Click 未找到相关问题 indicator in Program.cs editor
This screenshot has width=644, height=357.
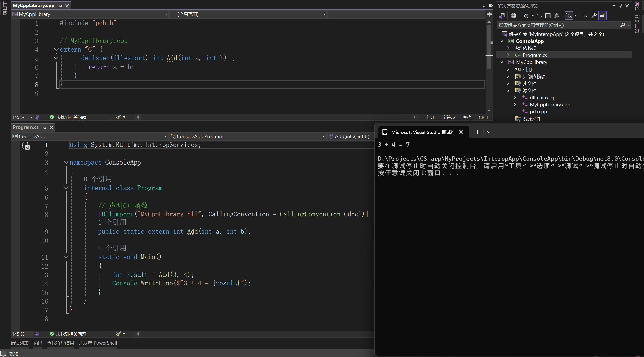click(x=68, y=334)
